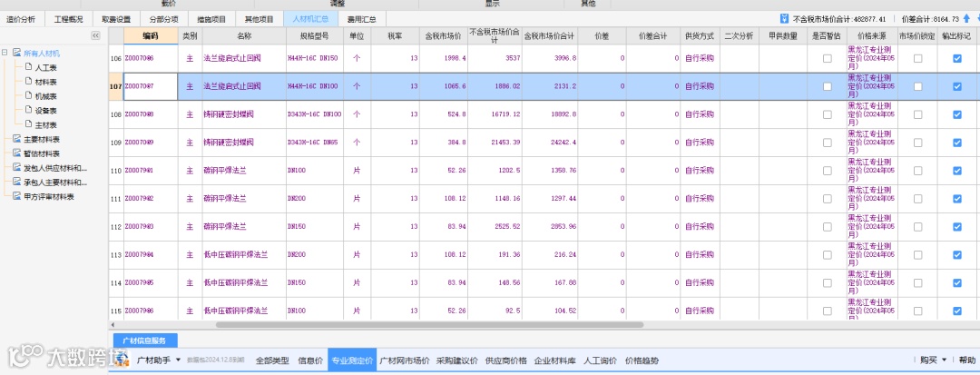Click the icon beside 发包人供应材料和...
The height and width of the screenshot is (375, 980).
17,167
